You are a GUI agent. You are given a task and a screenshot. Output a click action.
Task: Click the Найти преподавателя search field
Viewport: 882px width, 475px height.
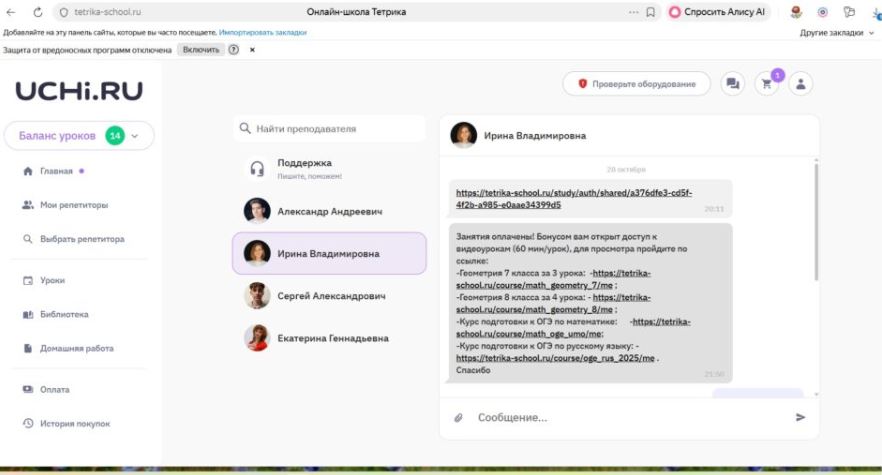click(x=330, y=129)
